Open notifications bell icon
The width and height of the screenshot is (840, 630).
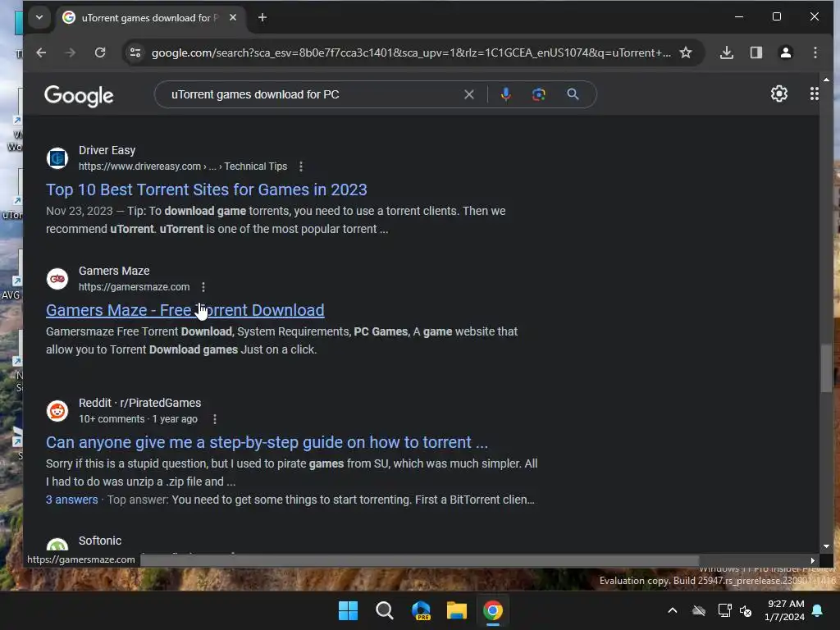pos(818,610)
